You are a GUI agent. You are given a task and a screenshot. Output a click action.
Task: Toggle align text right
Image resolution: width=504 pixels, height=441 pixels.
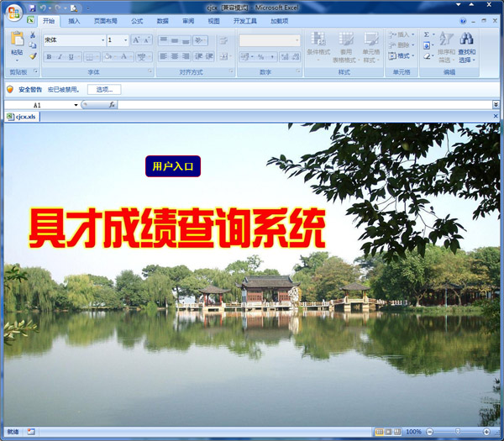pyautogui.click(x=186, y=56)
